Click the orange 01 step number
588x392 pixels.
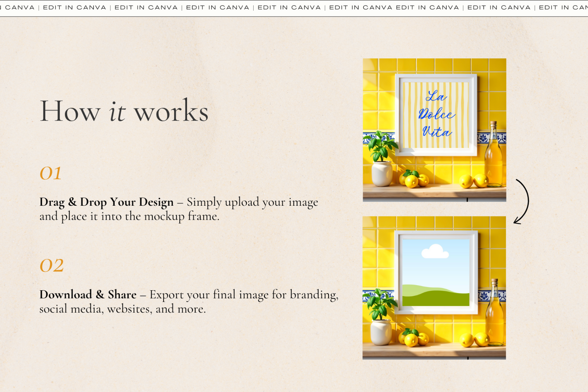point(51,173)
